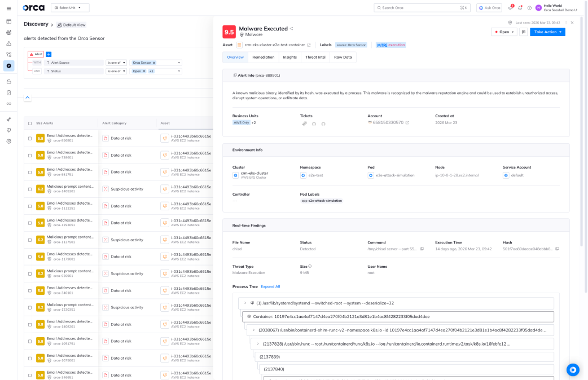Copy the file hash value
The width and height of the screenshot is (588, 380).
[557, 249]
